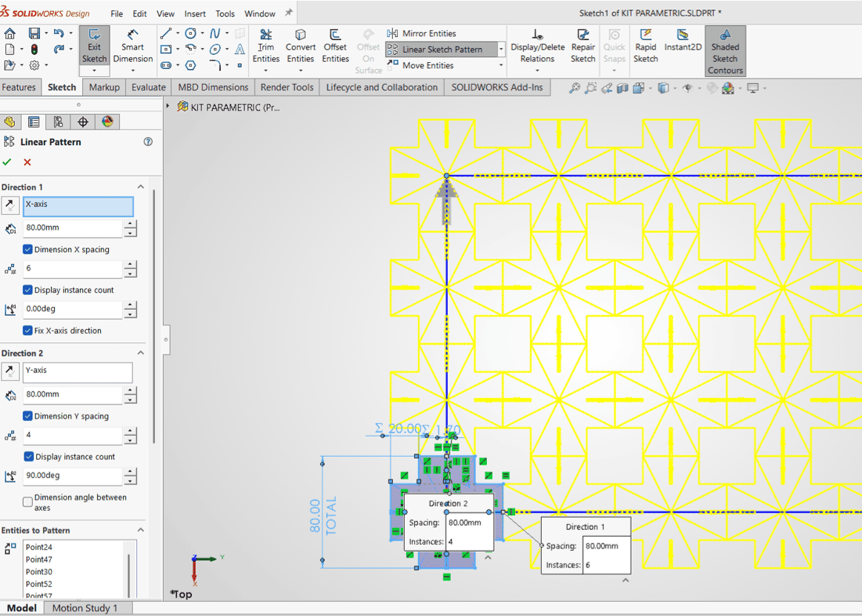Click the Exit Sketch button
The height and width of the screenshot is (616, 862).
point(95,46)
